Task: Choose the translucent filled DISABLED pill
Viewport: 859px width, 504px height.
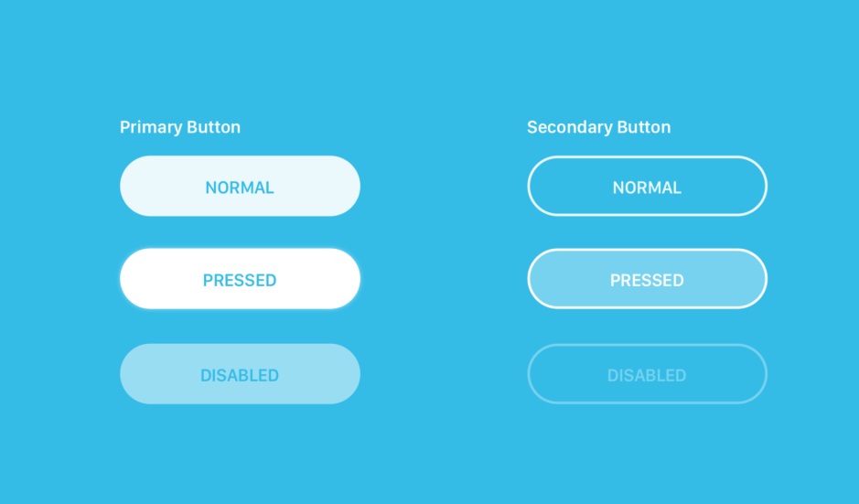Action: (x=240, y=374)
